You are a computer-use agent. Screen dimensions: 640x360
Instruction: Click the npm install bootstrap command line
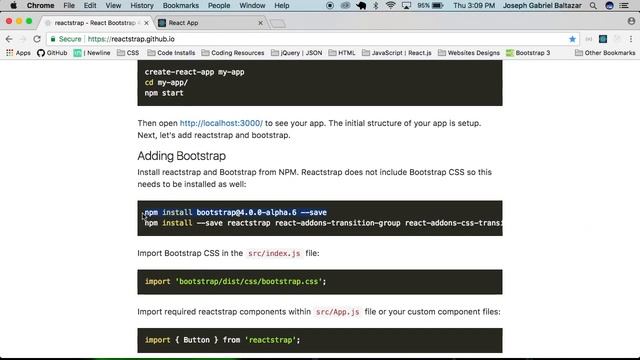(x=236, y=212)
